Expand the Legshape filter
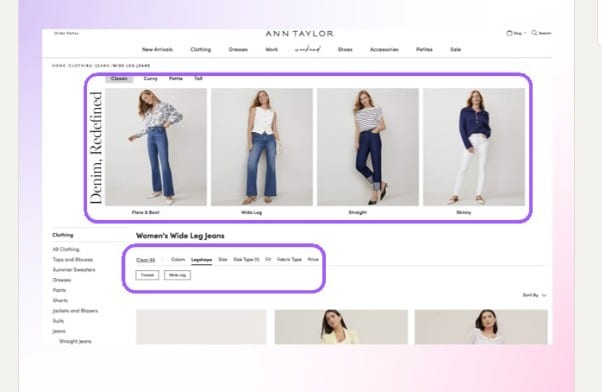602x392 pixels. (202, 260)
